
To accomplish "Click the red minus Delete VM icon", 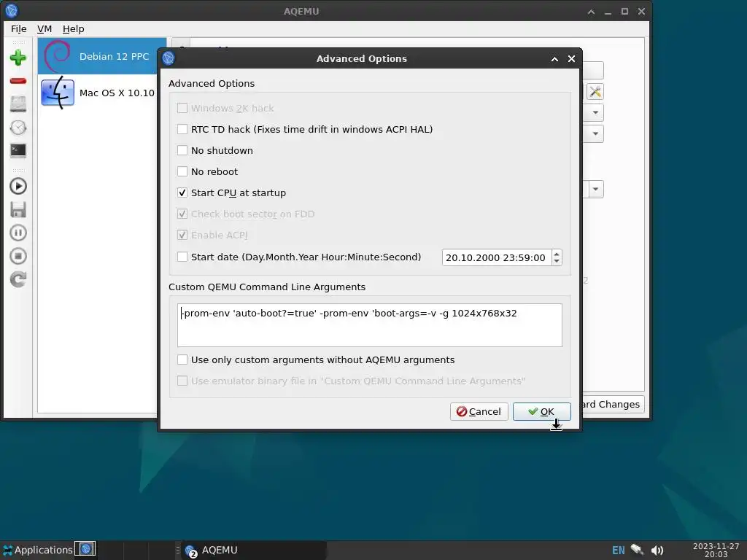I will point(18,81).
